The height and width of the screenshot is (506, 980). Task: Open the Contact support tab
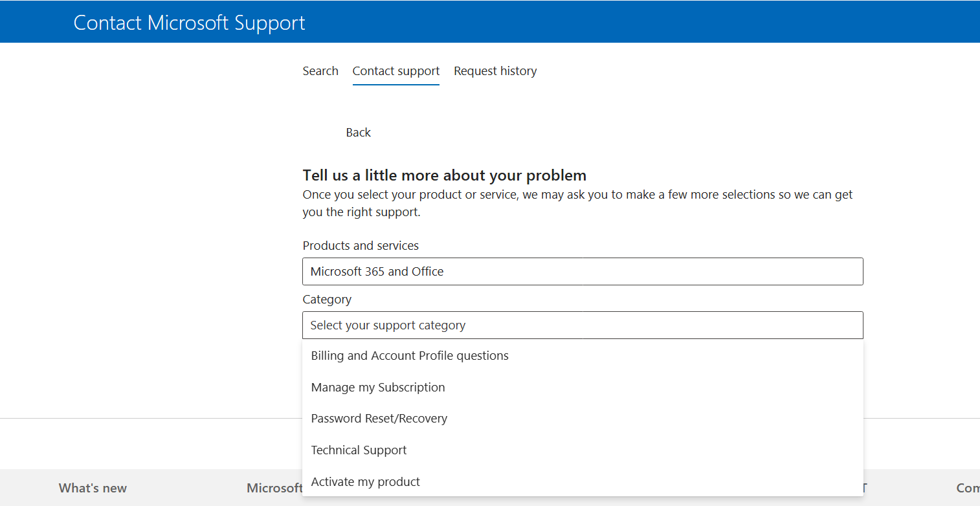point(396,71)
